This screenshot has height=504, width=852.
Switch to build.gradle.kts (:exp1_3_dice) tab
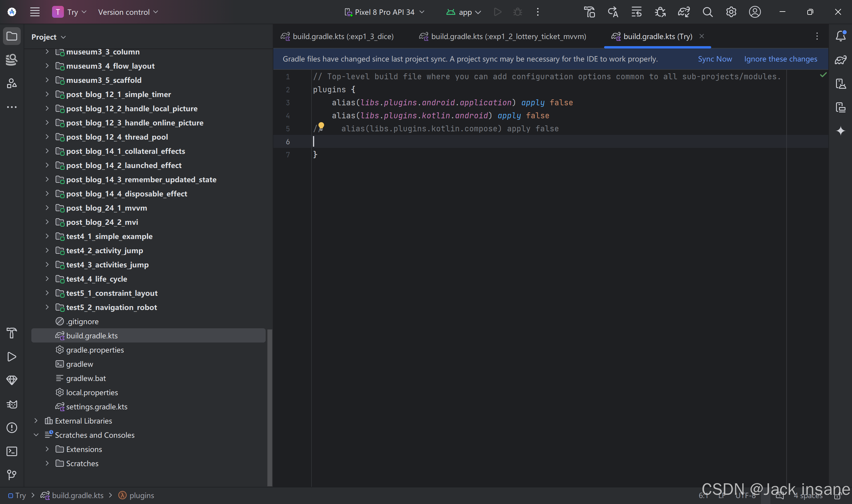click(343, 36)
